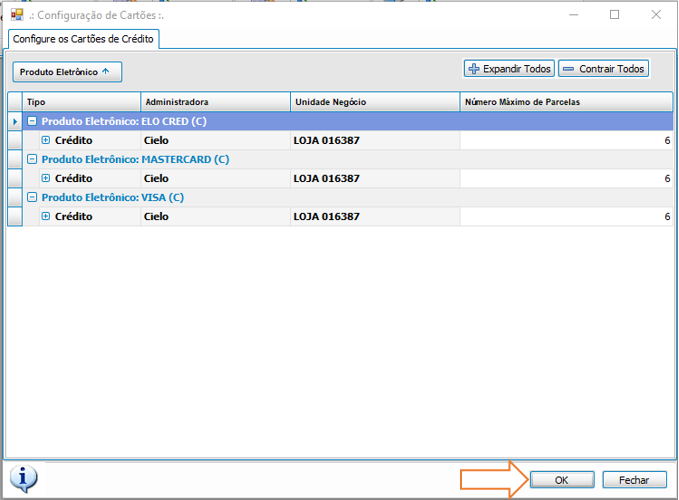Image resolution: width=679 pixels, height=500 pixels.
Task: Sort by Número Máximo de Parcelas header
Action: (566, 102)
